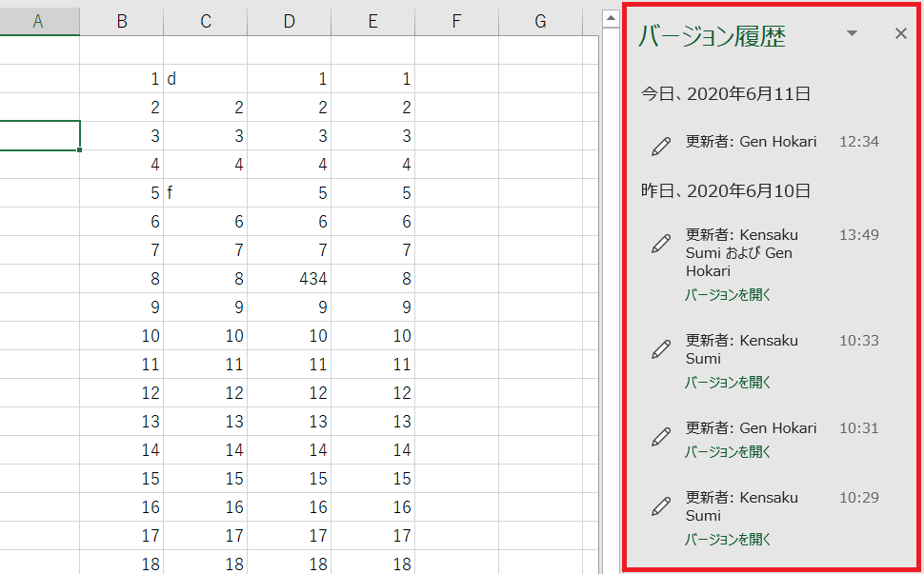
Task: Open the 10:31 Gen Hokari version
Action: [x=728, y=451]
